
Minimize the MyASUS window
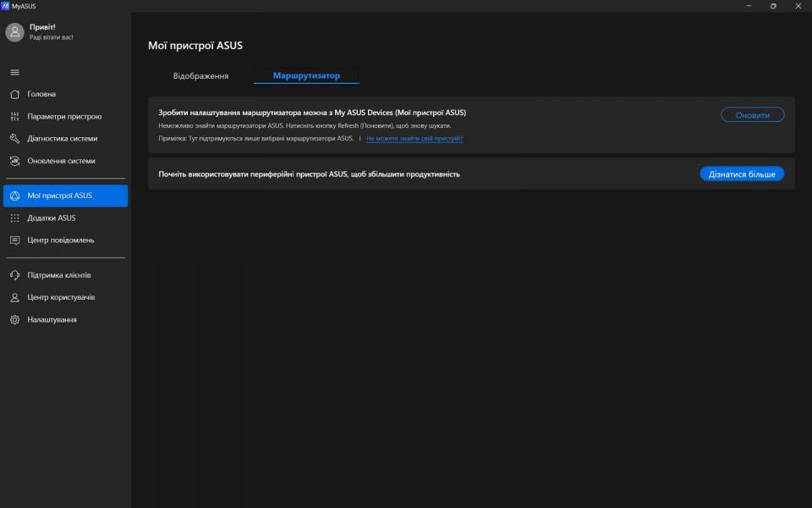(x=749, y=6)
